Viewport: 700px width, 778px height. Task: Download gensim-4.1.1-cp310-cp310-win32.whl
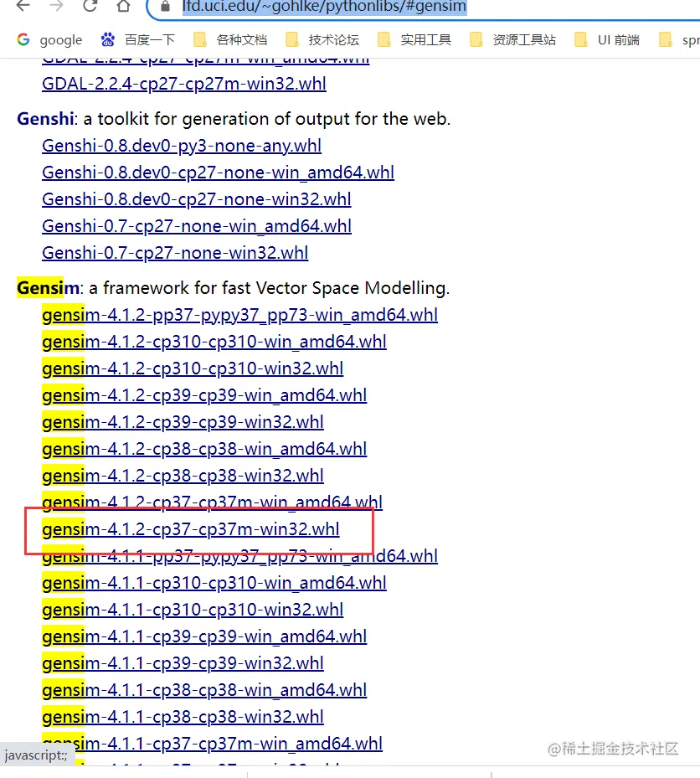point(193,610)
